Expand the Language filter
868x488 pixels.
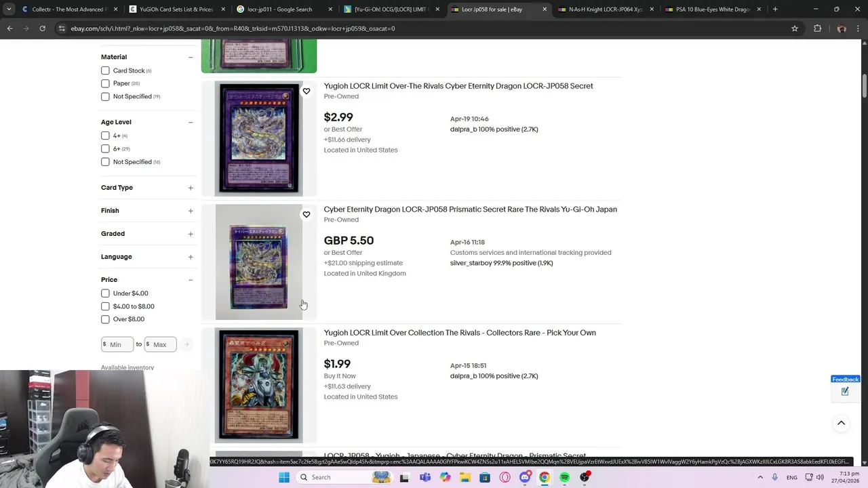[x=191, y=257]
